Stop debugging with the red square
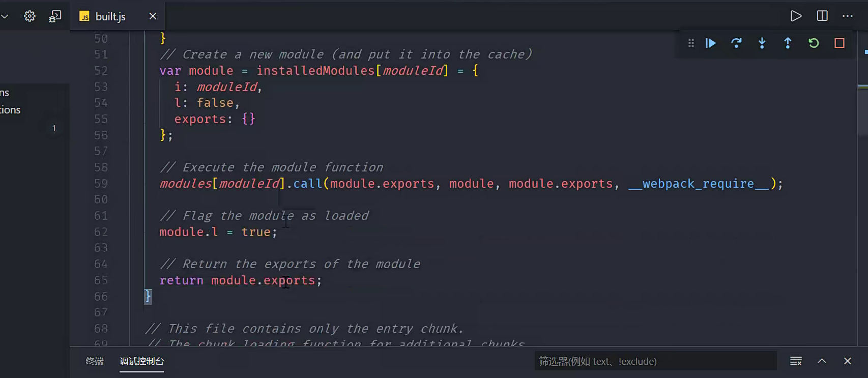Viewport: 868px width, 378px height. [840, 43]
